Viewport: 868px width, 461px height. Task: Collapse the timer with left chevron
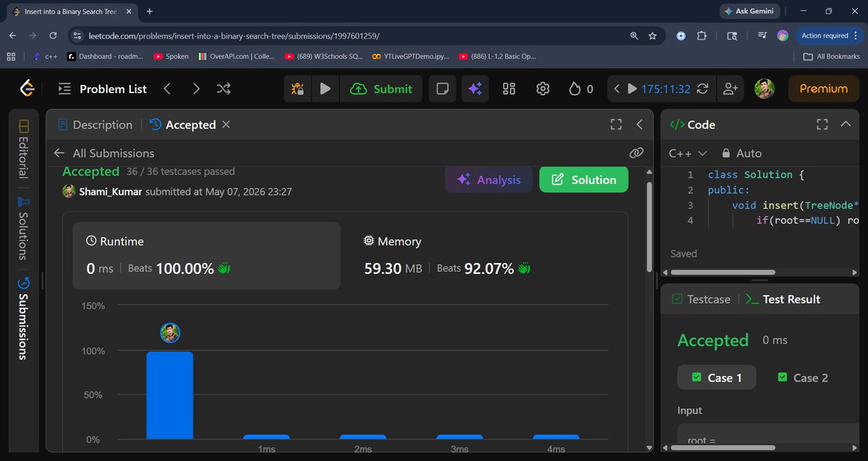[x=616, y=89]
